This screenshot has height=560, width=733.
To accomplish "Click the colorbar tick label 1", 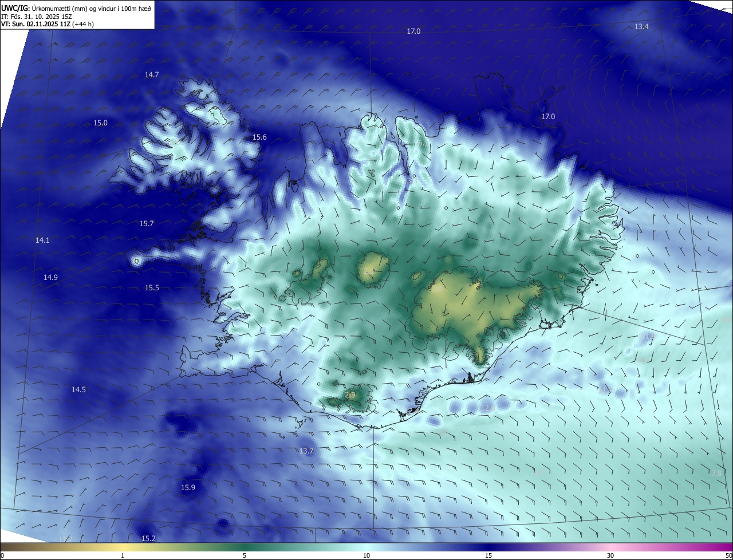I will (x=123, y=555).
